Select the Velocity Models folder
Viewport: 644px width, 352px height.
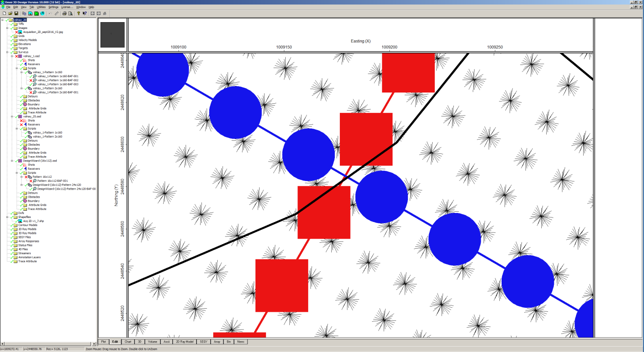click(27, 40)
